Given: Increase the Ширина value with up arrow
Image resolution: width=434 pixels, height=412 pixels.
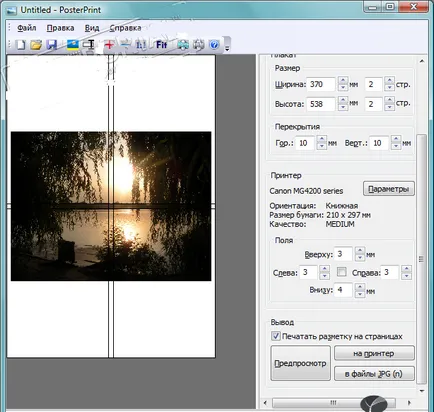Looking at the screenshot, I should point(343,80).
